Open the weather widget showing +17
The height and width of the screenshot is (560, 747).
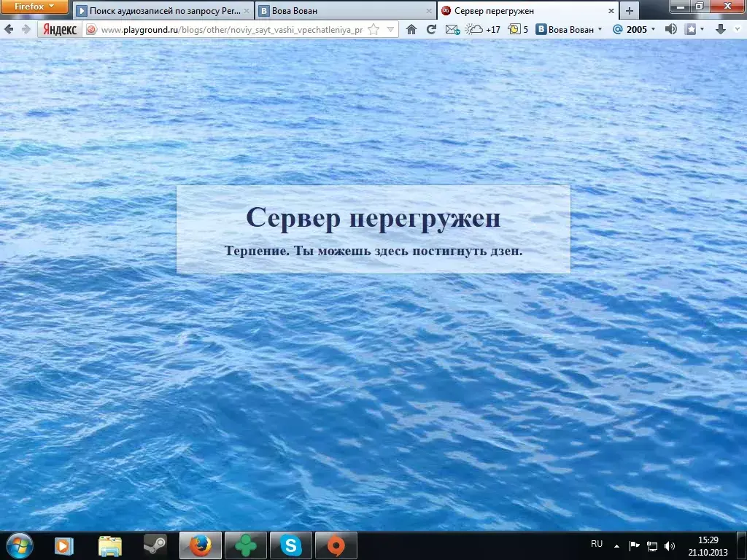[483, 29]
